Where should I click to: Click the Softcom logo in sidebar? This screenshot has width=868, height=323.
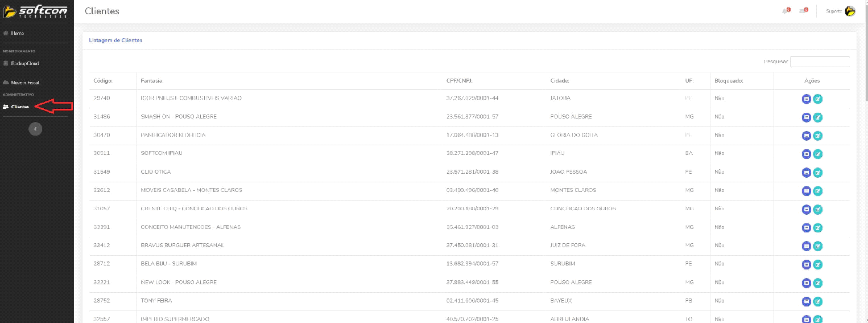tap(36, 11)
